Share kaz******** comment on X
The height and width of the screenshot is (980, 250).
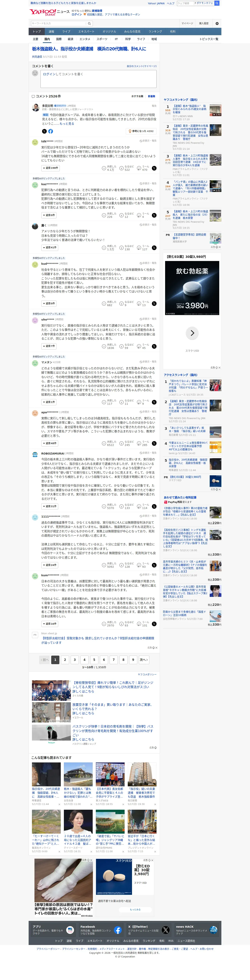coord(154,215)
